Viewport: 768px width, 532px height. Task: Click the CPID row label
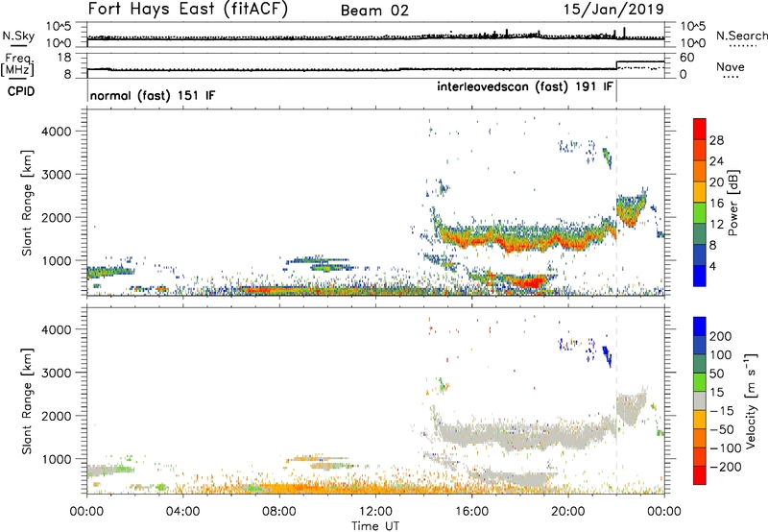tap(21, 91)
